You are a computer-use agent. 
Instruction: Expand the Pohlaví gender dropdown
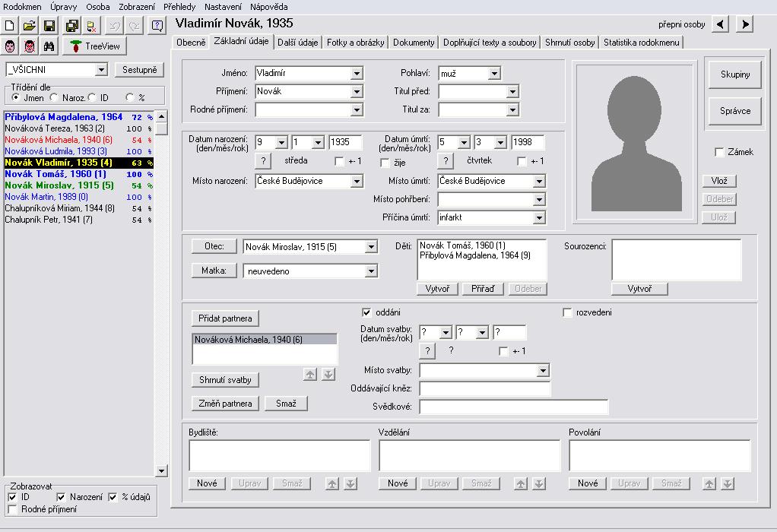(494, 74)
